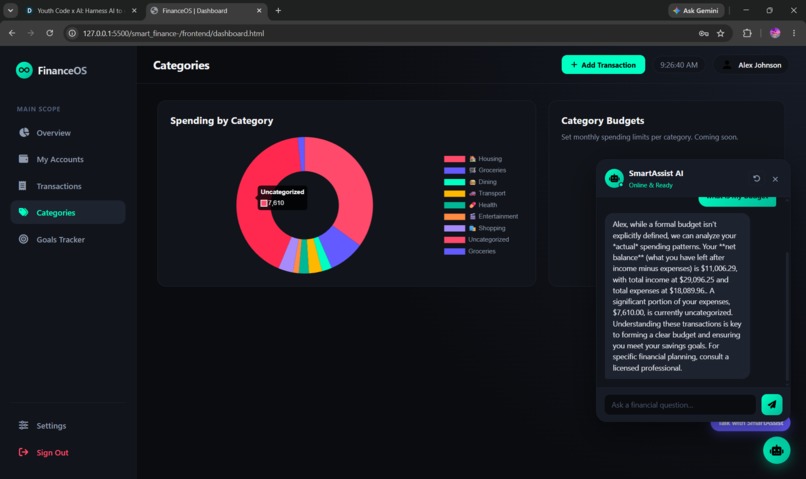This screenshot has width=806, height=479.
Task: Open the Alex Johnson profile button
Action: tap(751, 65)
